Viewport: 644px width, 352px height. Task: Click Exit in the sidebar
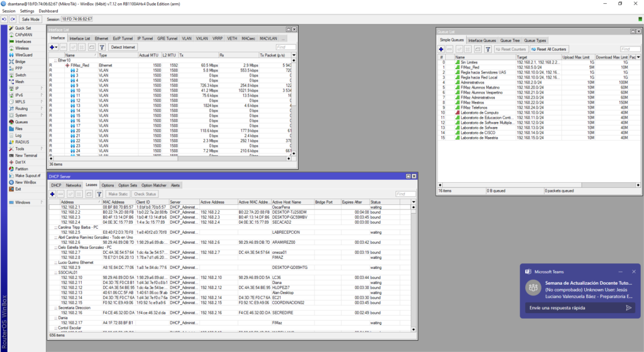coord(18,189)
